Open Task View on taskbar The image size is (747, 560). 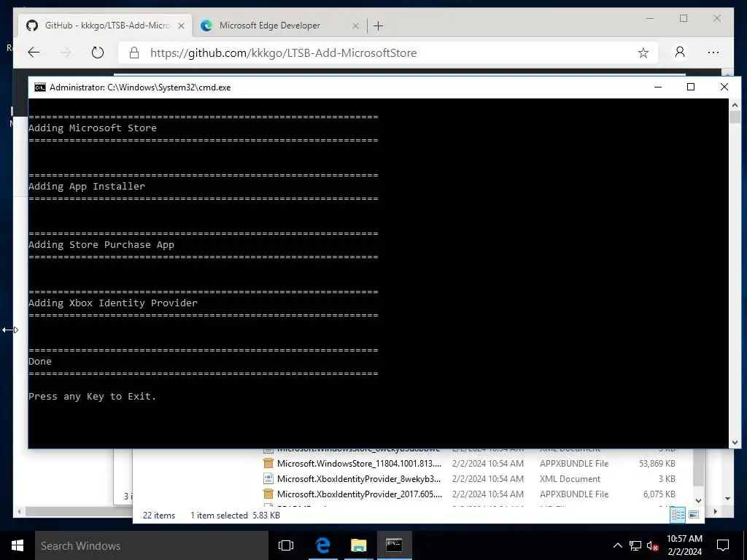[x=286, y=545]
